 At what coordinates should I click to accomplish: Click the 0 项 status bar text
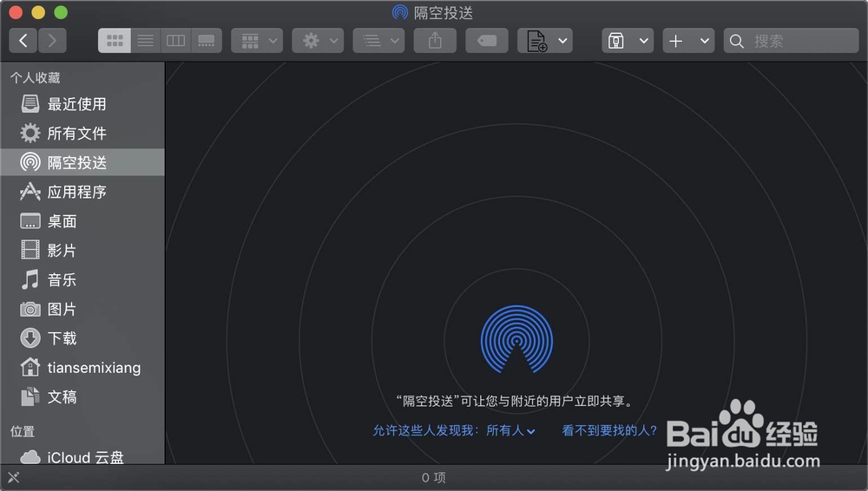click(x=433, y=477)
